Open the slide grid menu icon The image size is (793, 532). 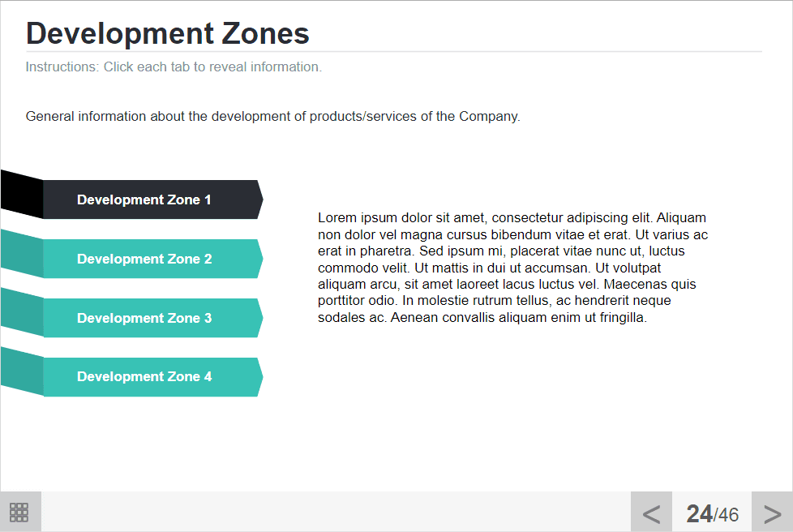tap(19, 512)
